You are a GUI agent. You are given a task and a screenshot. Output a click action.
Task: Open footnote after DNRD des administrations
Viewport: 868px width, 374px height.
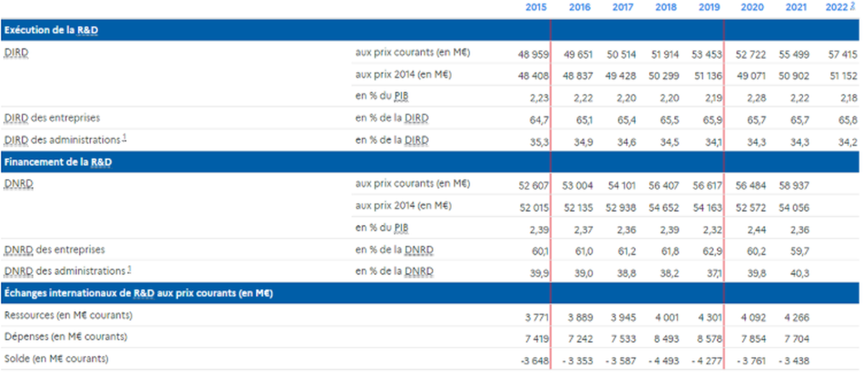point(129,269)
